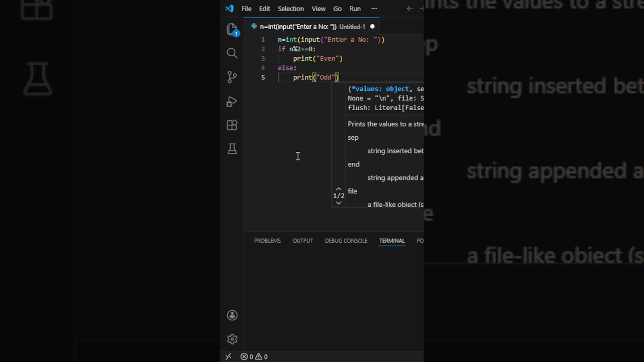Show errors and warnings count in status bar

pos(254,356)
